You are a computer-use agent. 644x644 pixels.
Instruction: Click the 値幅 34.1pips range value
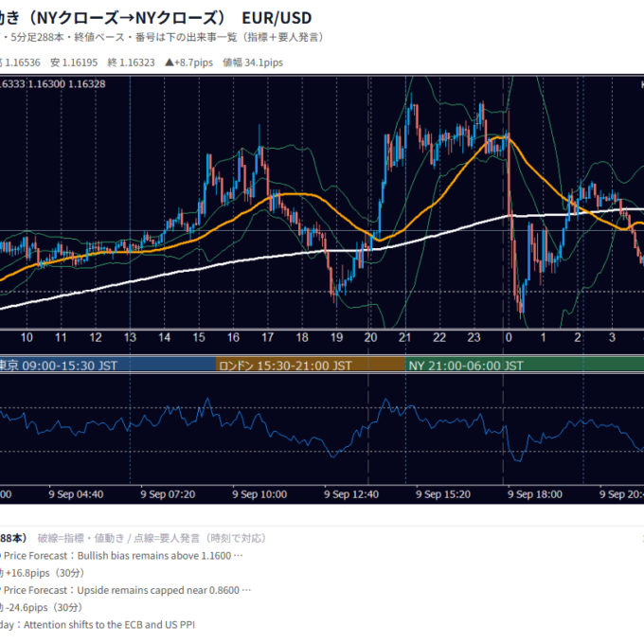click(253, 63)
